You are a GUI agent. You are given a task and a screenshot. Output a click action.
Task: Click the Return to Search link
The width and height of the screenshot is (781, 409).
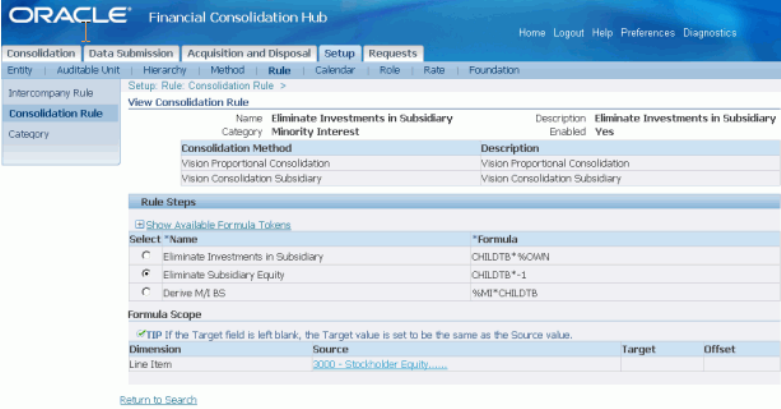tap(158, 400)
